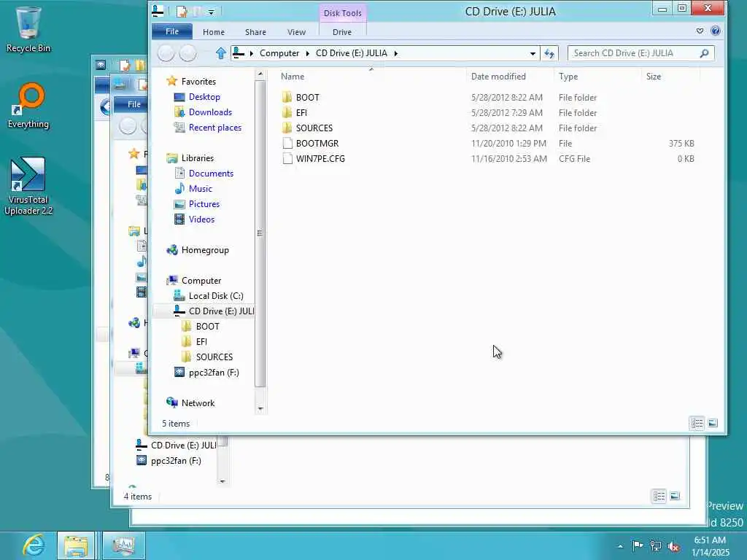
Task: Expand the ribbon with the chevron
Action: pyautogui.click(x=700, y=31)
